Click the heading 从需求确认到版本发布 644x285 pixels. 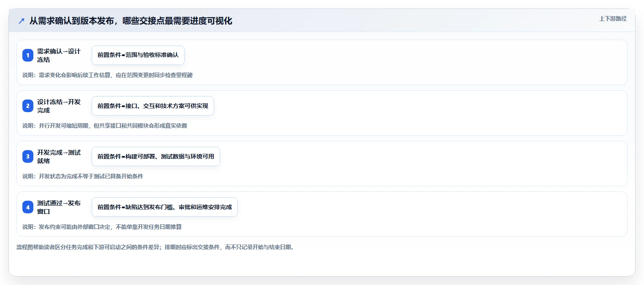click(x=131, y=21)
